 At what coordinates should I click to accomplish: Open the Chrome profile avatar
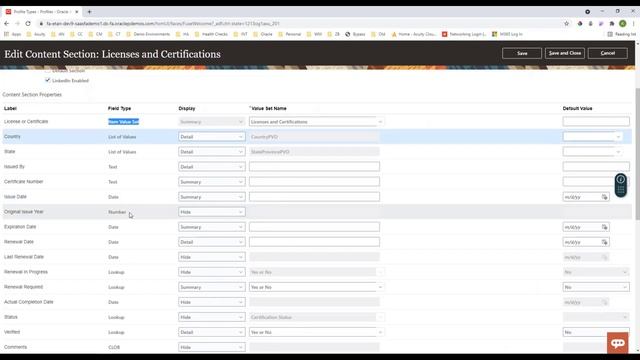622,24
